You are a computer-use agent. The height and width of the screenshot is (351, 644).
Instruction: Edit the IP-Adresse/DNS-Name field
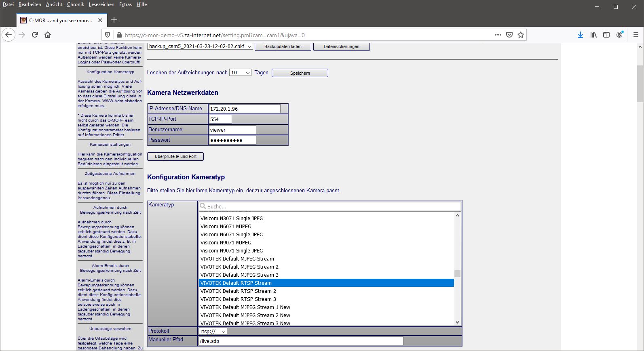(x=245, y=109)
